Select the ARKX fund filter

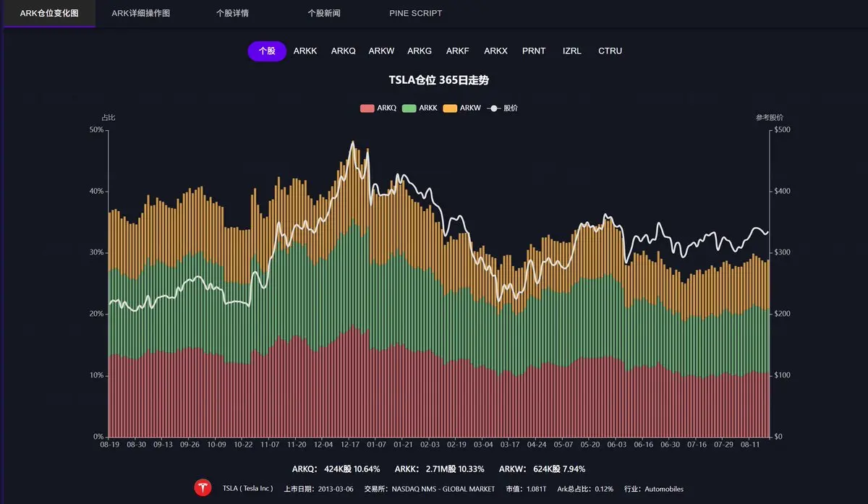[496, 51]
